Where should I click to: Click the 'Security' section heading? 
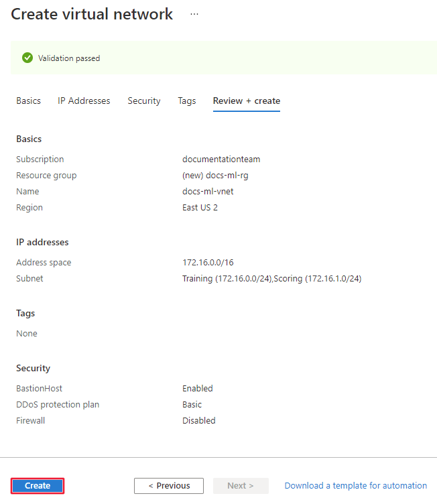(x=33, y=368)
